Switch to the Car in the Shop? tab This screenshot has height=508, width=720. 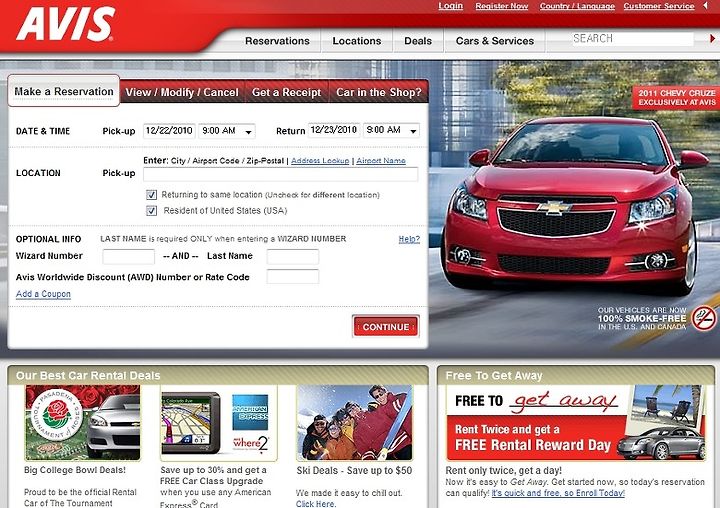378,92
